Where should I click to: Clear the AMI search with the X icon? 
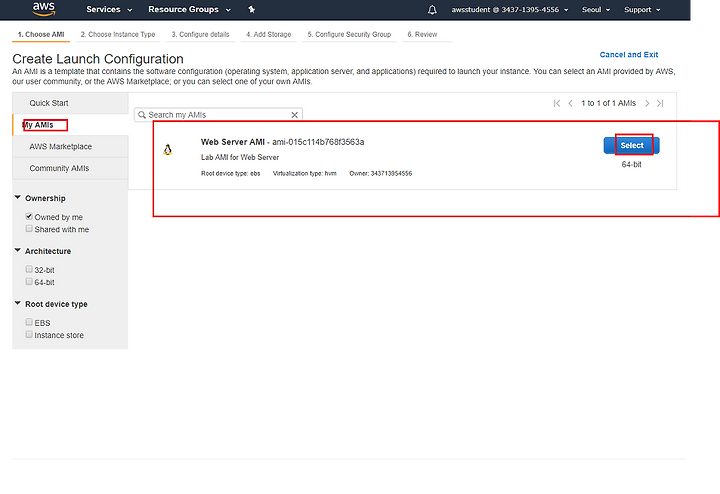coord(295,115)
